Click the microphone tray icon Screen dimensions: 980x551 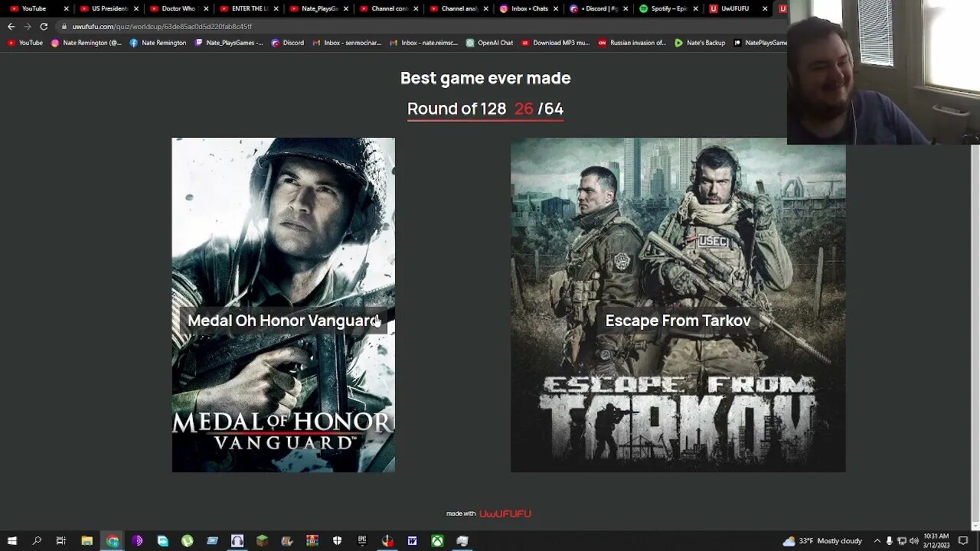click(889, 541)
